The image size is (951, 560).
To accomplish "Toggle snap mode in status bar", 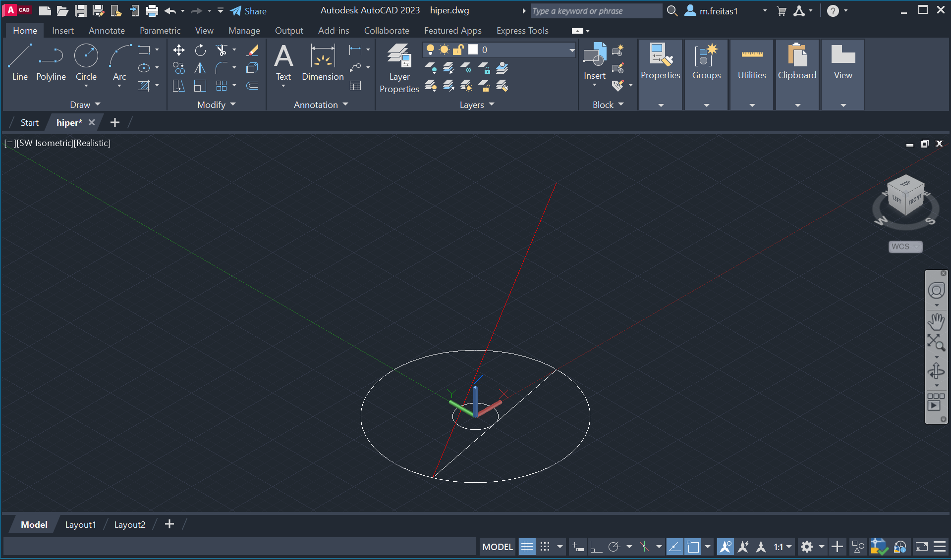I will 545,547.
